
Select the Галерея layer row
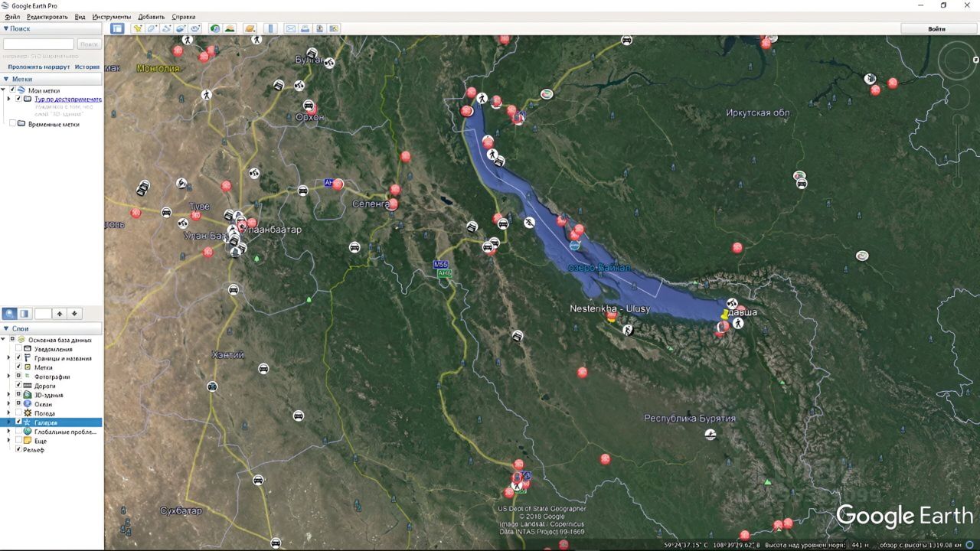51,422
